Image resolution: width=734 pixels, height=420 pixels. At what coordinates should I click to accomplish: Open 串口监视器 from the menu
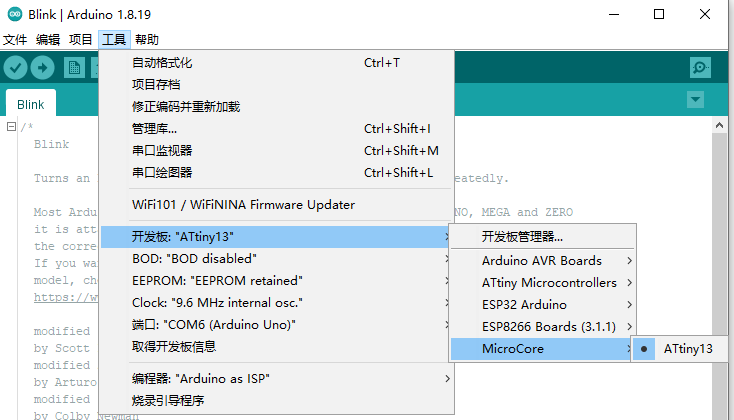pos(276,151)
